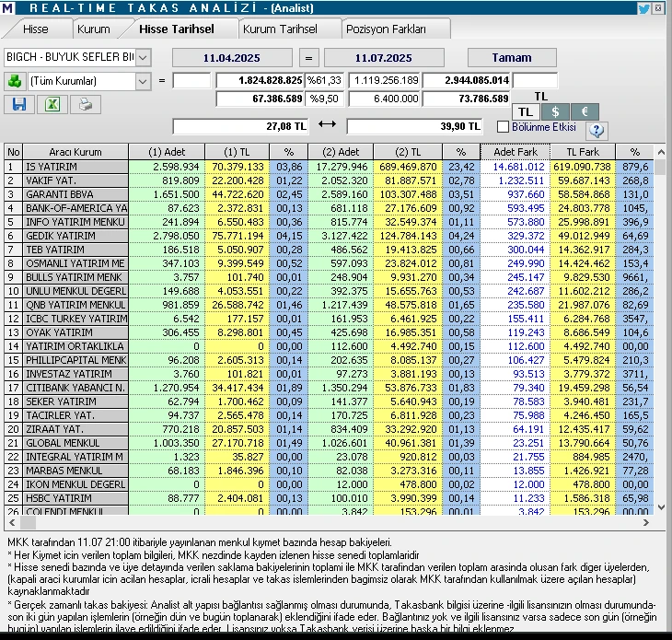Click the empty field left of 1.824.828.825
Viewport: 672px width, 640px height.
pos(191,80)
